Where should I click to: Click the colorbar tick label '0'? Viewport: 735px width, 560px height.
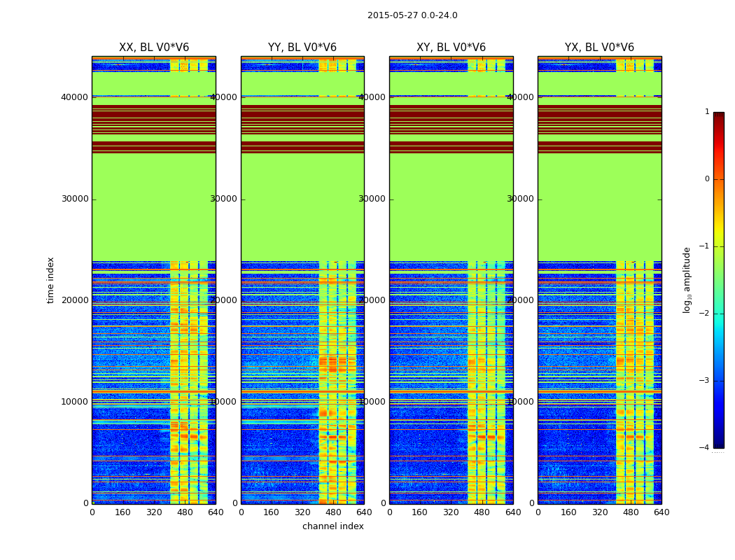click(x=706, y=179)
